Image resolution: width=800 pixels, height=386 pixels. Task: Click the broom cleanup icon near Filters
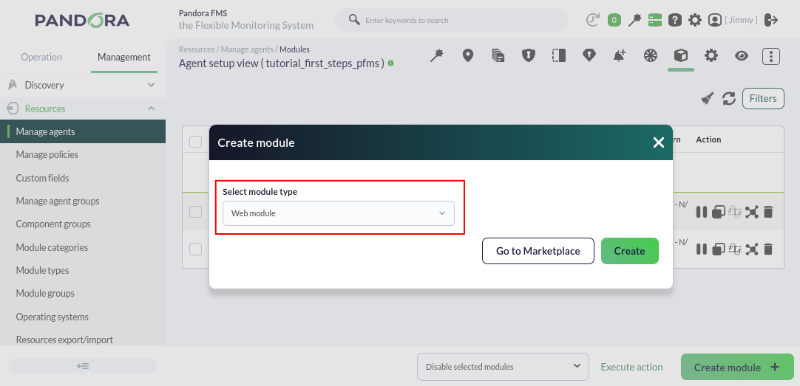click(x=707, y=98)
